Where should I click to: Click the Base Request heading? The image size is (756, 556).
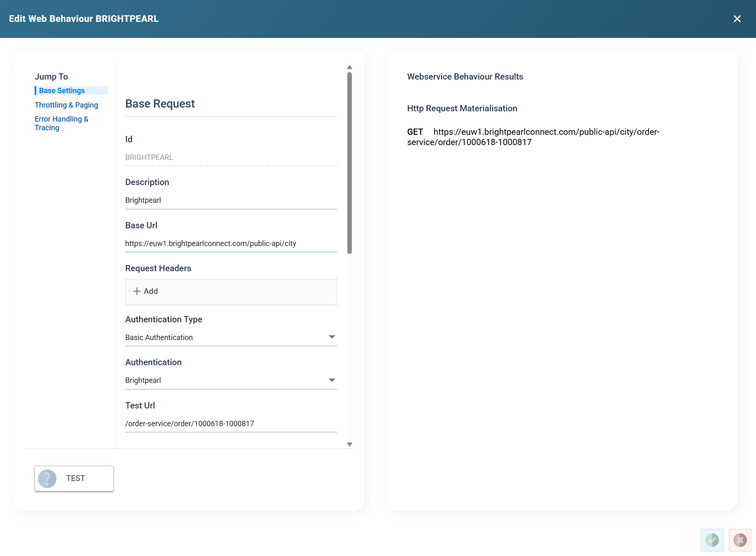[x=160, y=104]
